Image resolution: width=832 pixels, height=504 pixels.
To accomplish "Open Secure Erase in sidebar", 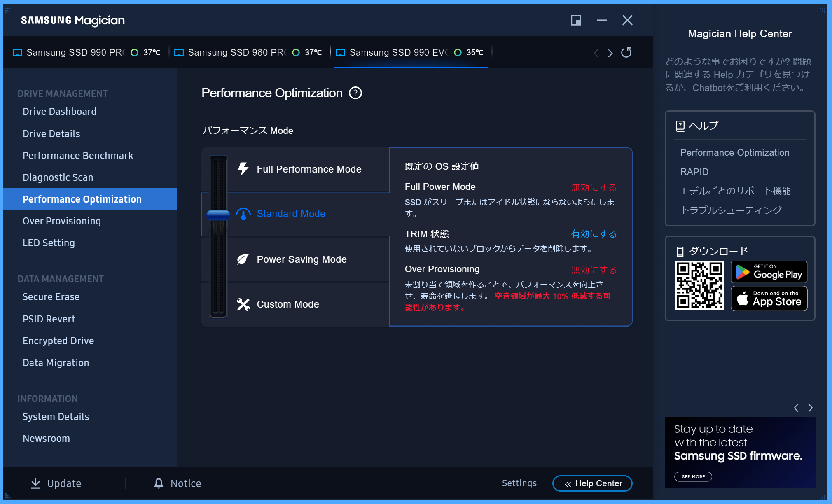I will [51, 297].
